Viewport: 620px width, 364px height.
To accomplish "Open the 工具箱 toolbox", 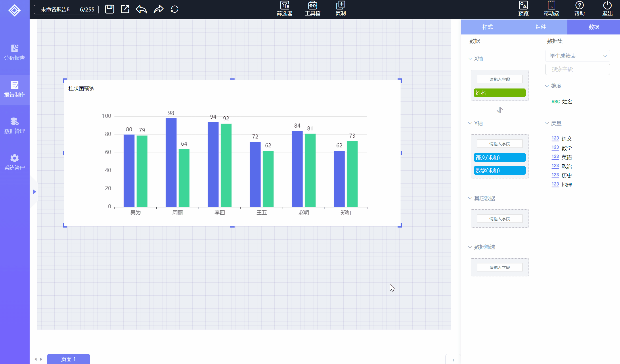I will pyautogui.click(x=313, y=9).
